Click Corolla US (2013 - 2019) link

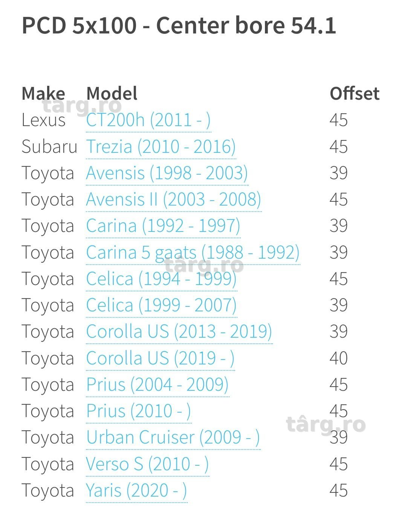click(179, 332)
